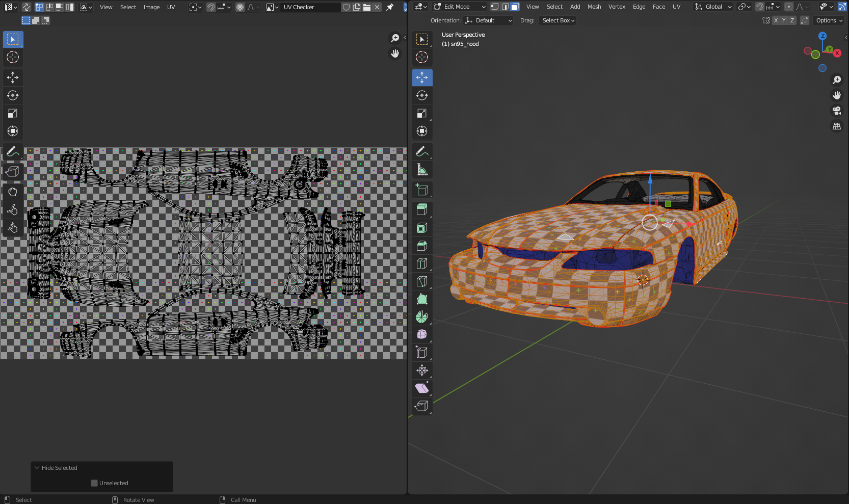Enable the Unselected checkbox
This screenshot has height=504, width=849.
(x=94, y=483)
